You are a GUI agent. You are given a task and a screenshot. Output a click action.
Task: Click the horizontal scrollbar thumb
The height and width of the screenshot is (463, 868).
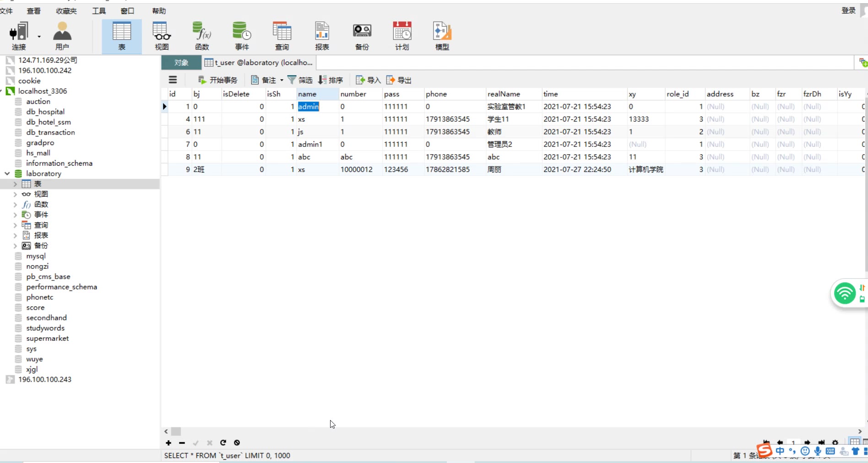176,431
